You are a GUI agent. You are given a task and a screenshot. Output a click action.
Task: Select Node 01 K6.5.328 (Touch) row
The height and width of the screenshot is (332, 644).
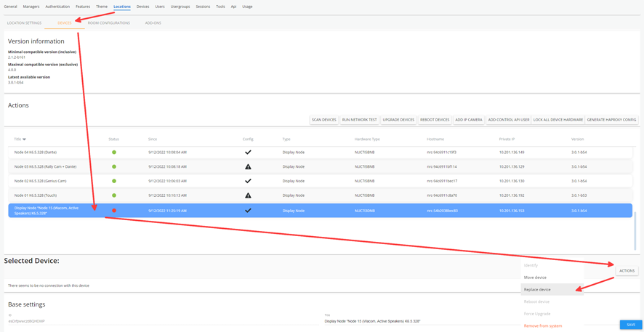click(x=320, y=195)
